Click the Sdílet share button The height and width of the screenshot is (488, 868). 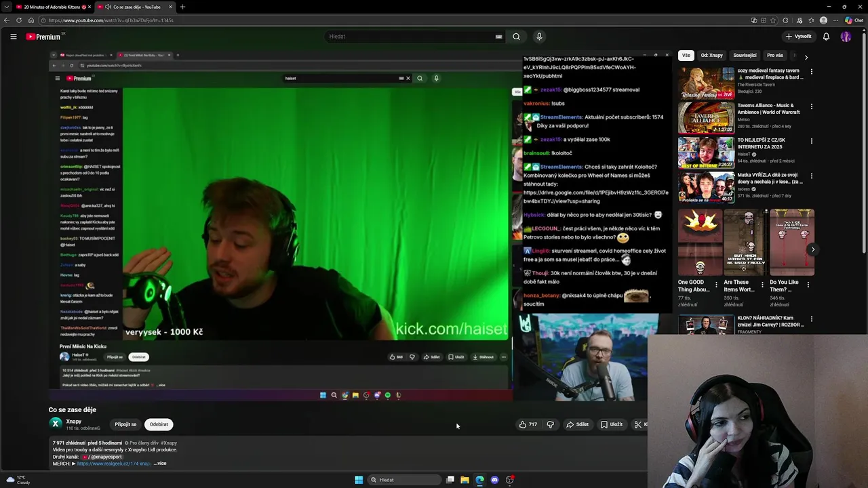(x=577, y=424)
